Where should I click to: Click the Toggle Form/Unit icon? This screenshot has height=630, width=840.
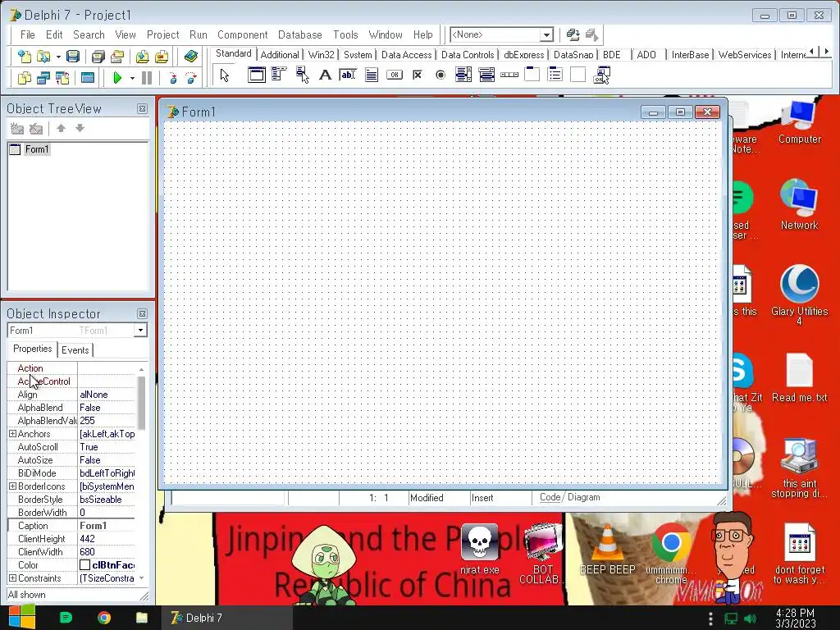click(x=62, y=78)
